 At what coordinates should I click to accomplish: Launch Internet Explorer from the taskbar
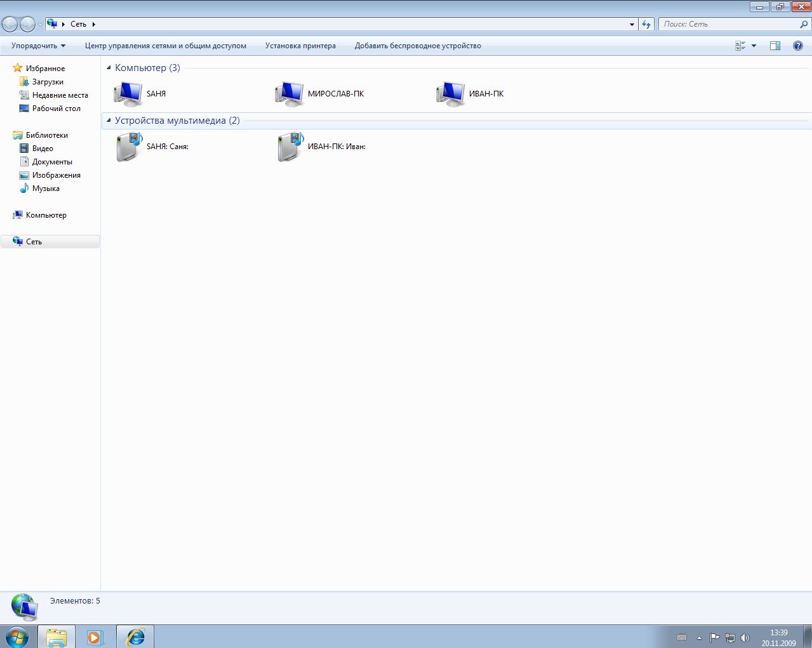[x=135, y=637]
